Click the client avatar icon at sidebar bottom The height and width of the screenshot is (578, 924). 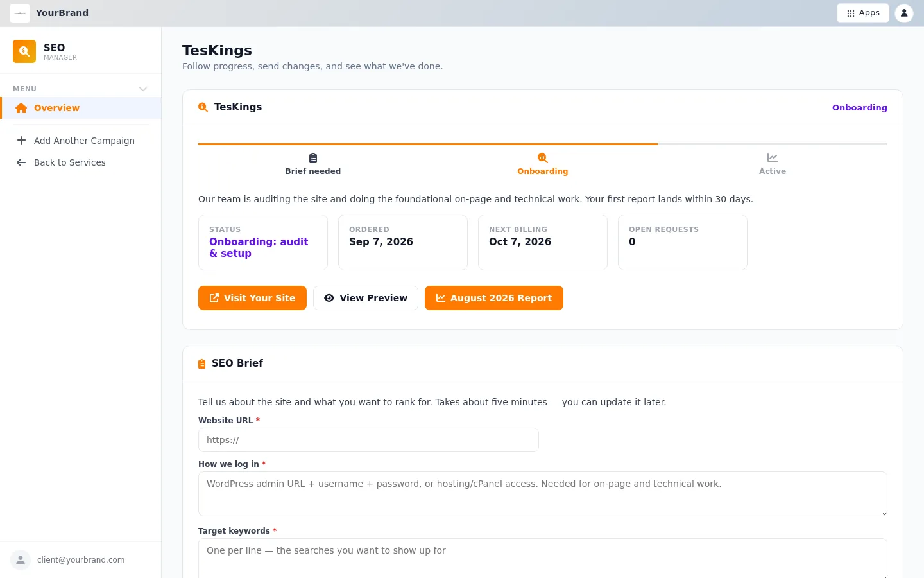(x=21, y=560)
